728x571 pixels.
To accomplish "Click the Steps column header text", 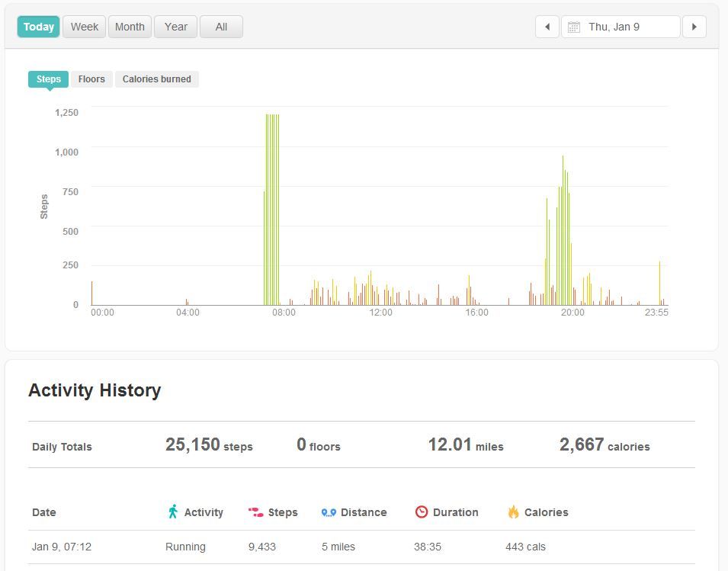I will pyautogui.click(x=283, y=512).
